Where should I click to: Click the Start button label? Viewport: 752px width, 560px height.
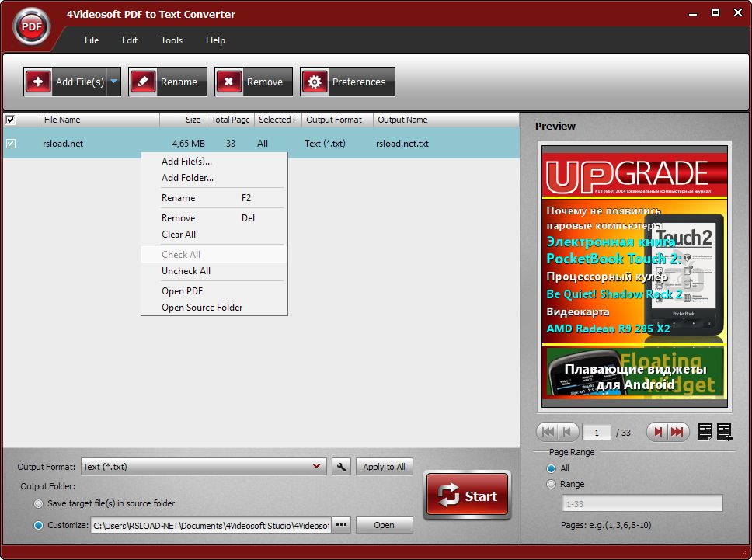pos(481,496)
